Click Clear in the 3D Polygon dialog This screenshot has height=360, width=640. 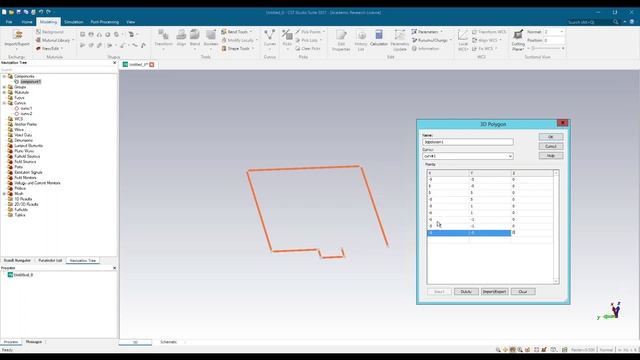tap(523, 291)
